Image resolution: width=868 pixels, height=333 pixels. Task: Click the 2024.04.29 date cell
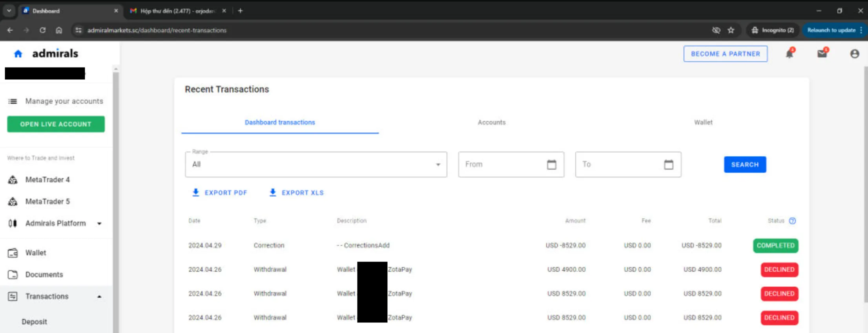point(205,245)
